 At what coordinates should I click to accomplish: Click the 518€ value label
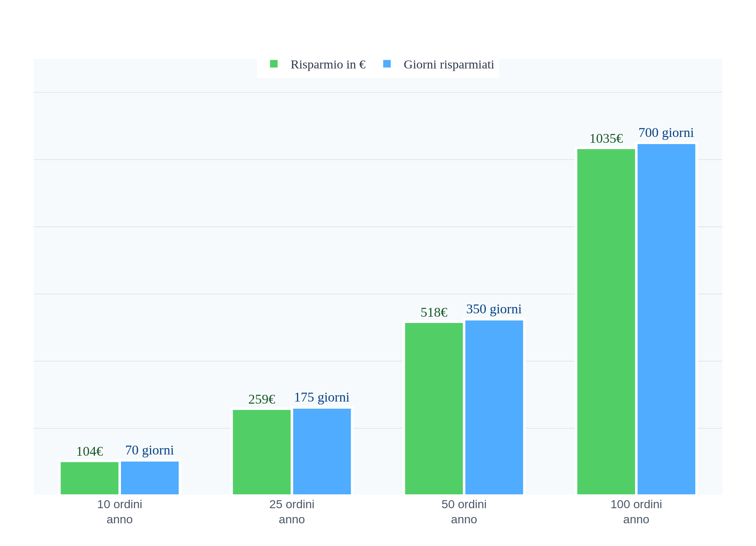click(x=434, y=312)
